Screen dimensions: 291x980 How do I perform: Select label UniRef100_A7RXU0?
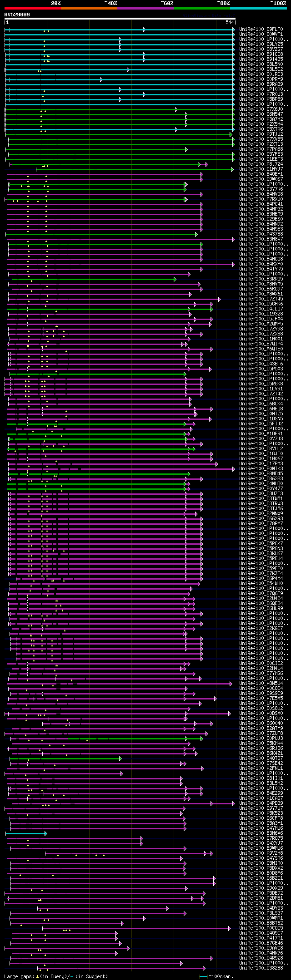(261, 199)
